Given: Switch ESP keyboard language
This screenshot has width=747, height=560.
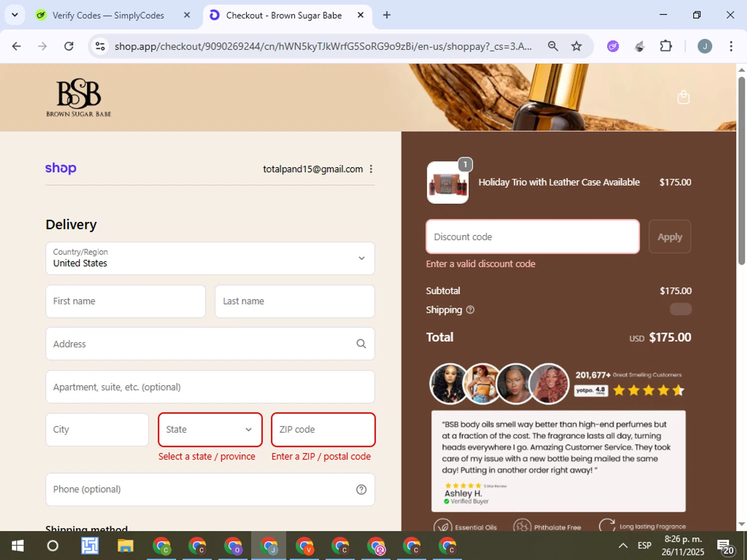Looking at the screenshot, I should (x=644, y=546).
